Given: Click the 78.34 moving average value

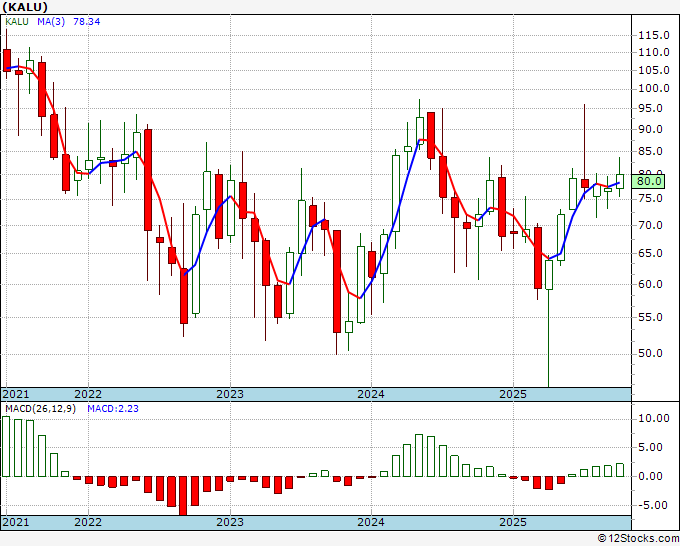Looking at the screenshot, I should click(86, 21).
